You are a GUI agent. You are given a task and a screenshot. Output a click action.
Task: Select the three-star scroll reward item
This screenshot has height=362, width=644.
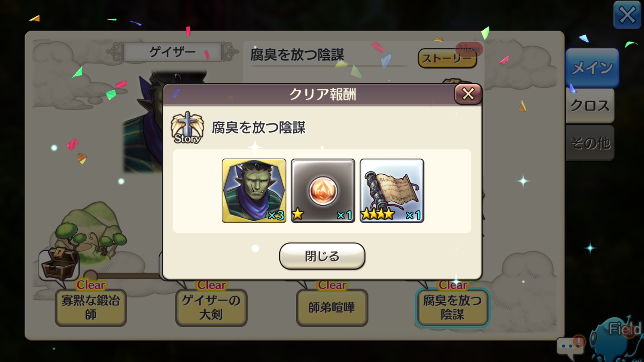[392, 191]
